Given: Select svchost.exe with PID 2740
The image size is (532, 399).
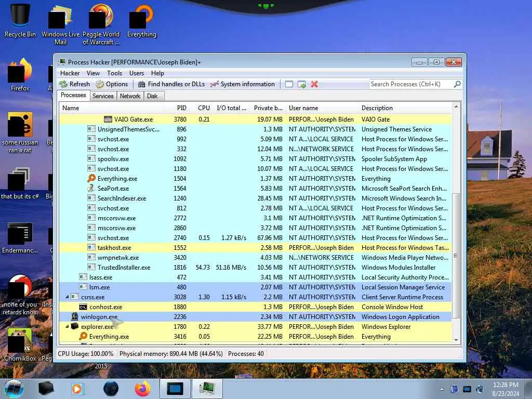Looking at the screenshot, I should 255,238.
